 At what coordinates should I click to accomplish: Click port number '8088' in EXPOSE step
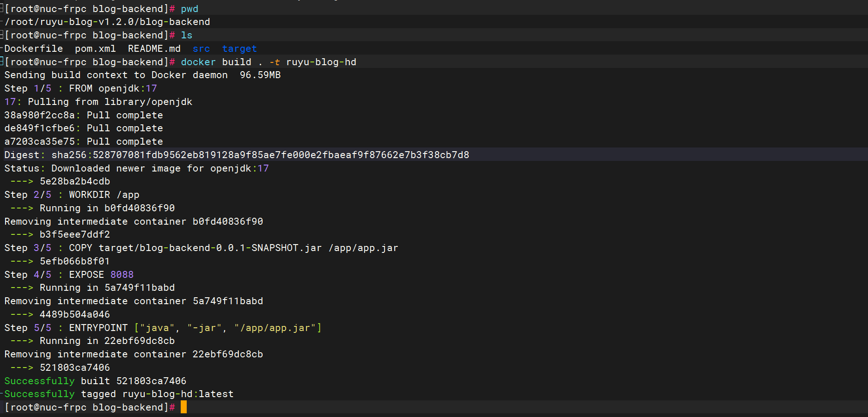tap(122, 275)
